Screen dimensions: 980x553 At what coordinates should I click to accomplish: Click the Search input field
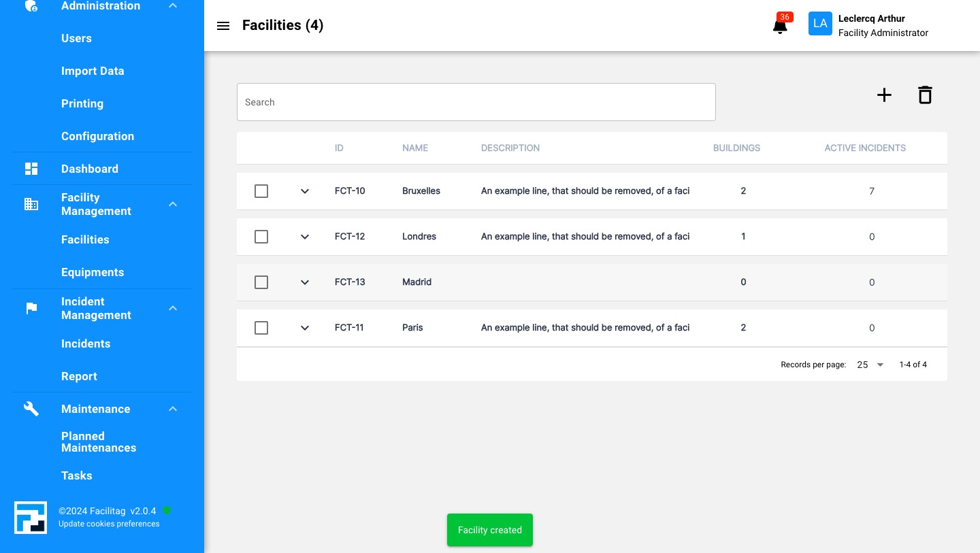(476, 102)
